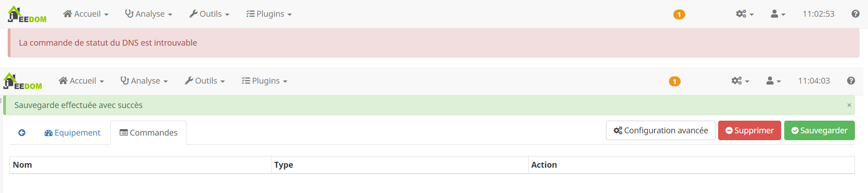
Task: Expand the top Outils menu
Action: coord(209,14)
